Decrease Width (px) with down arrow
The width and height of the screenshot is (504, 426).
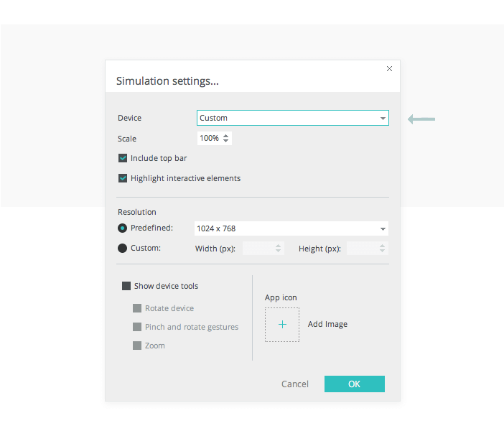[278, 251]
